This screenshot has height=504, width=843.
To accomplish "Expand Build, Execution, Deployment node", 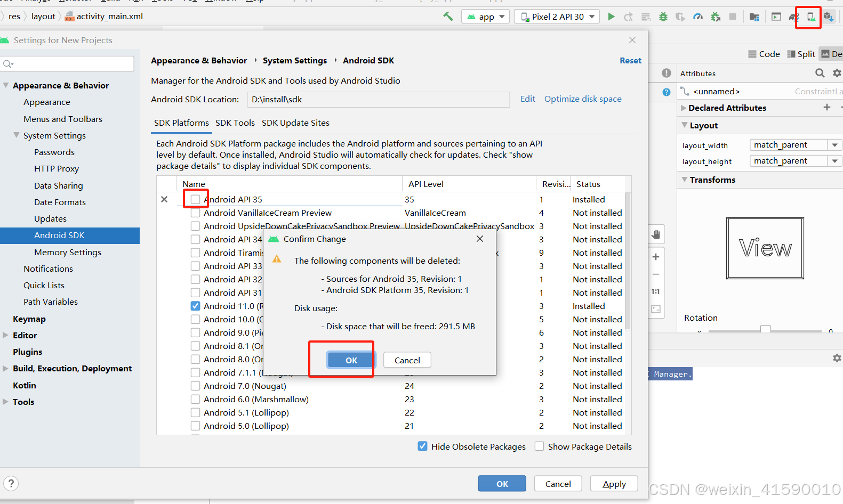I will click(x=6, y=368).
